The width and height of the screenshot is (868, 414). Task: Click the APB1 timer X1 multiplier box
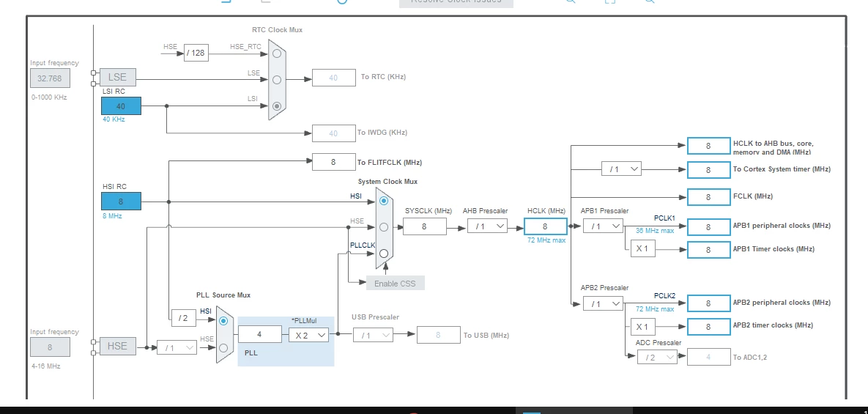point(642,248)
